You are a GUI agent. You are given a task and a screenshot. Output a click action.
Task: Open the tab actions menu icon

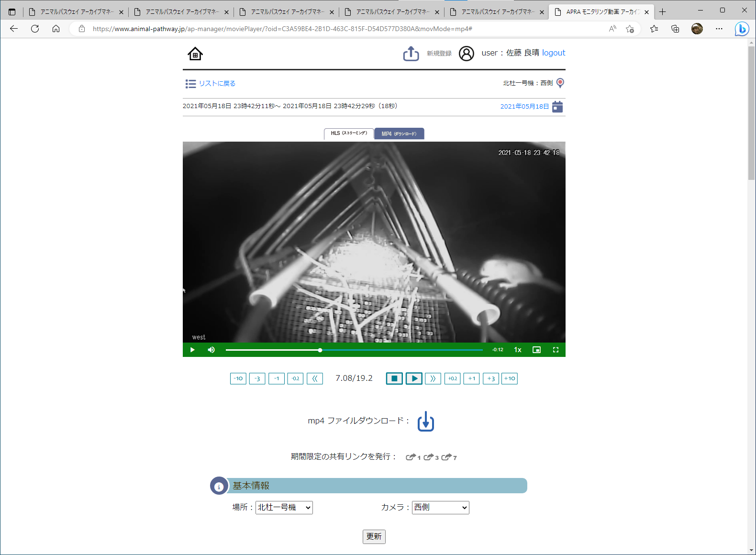coord(12,12)
